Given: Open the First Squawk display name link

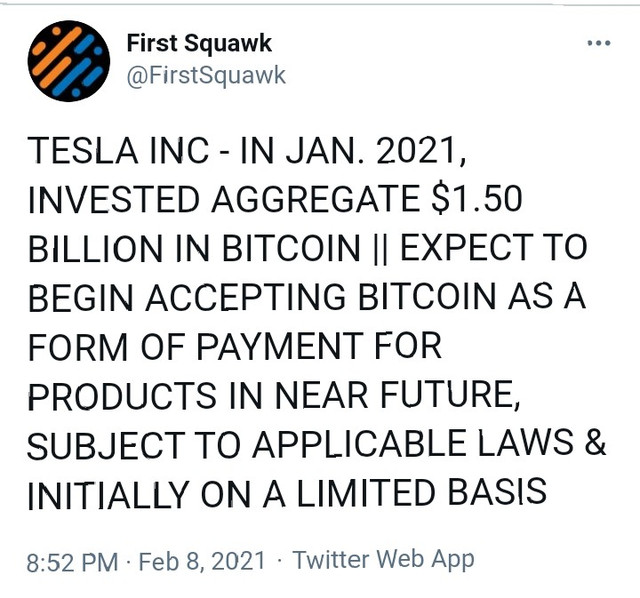Looking at the screenshot, I should [x=199, y=43].
